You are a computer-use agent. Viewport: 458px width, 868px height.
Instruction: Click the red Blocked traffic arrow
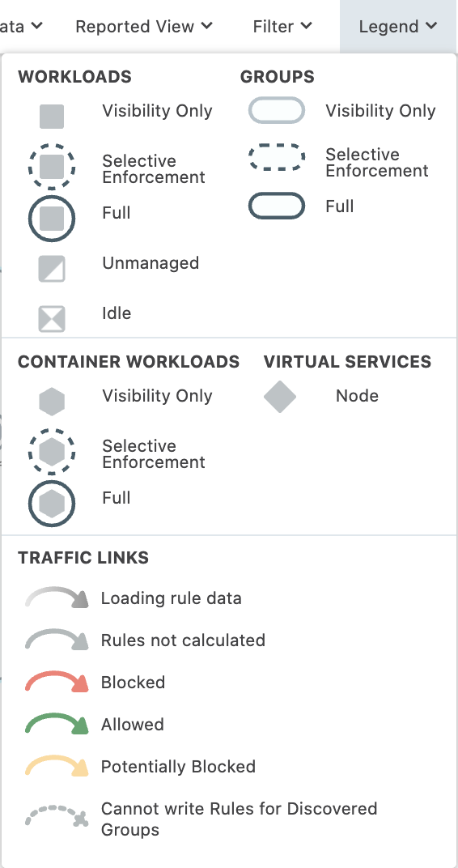57,682
